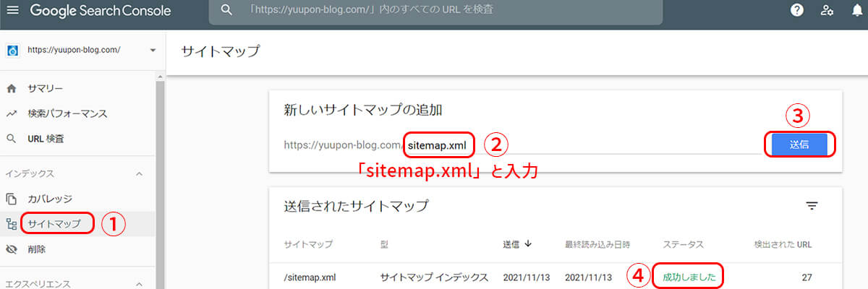Click the pages icon beside カバレッジ
Screen dimensions: 868x289
tap(12, 199)
